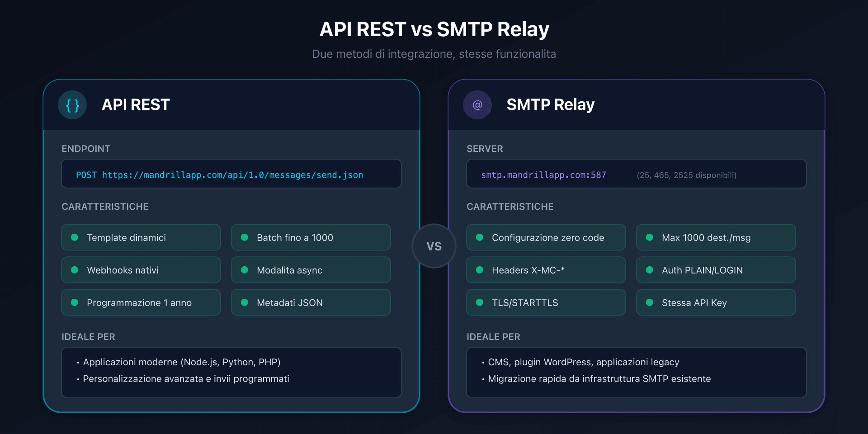The height and width of the screenshot is (434, 868).
Task: Enable the Configurazione zero code option
Action: 546,237
